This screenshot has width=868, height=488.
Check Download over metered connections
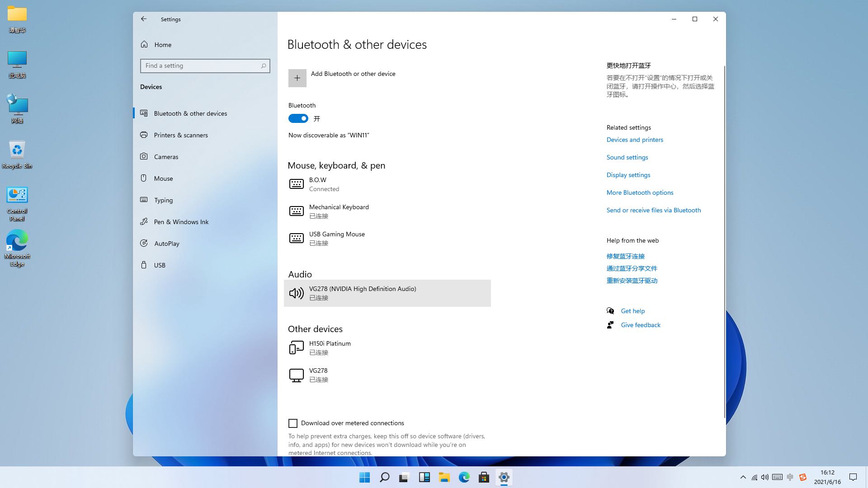click(293, 423)
